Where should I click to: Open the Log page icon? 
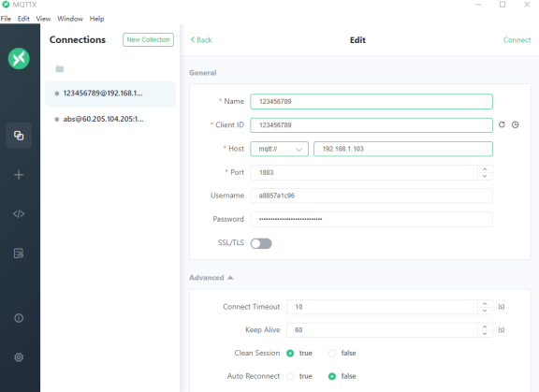19,254
